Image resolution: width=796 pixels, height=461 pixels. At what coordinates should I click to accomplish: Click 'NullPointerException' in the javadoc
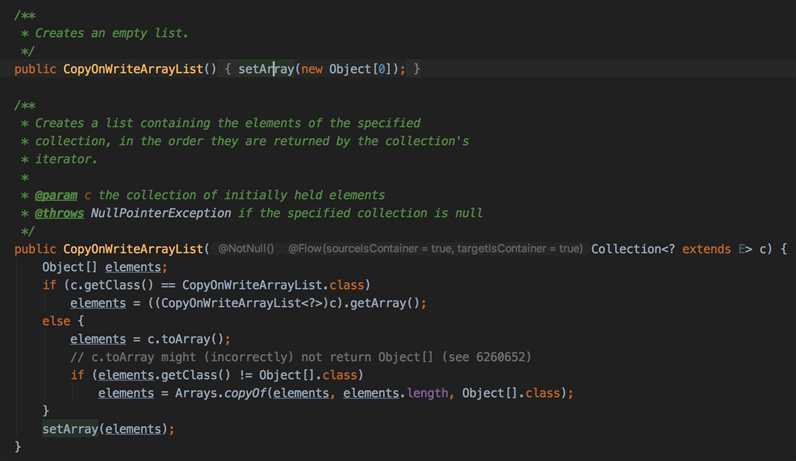point(160,213)
